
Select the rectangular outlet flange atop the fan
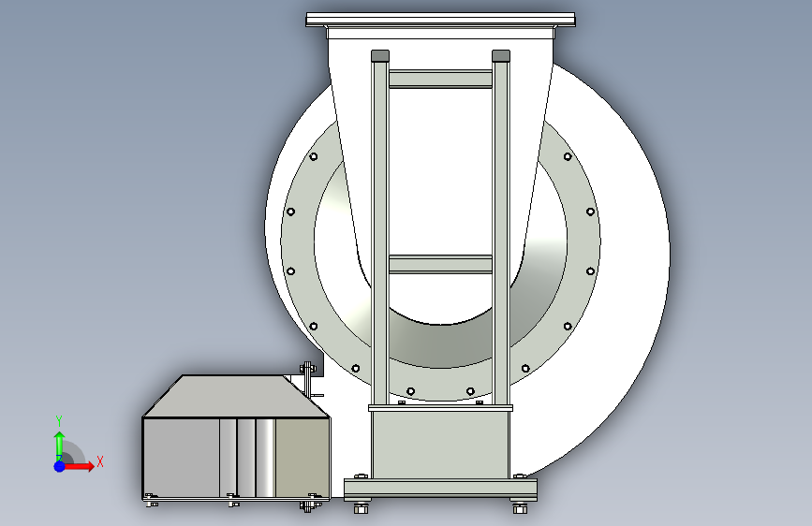click(x=441, y=21)
